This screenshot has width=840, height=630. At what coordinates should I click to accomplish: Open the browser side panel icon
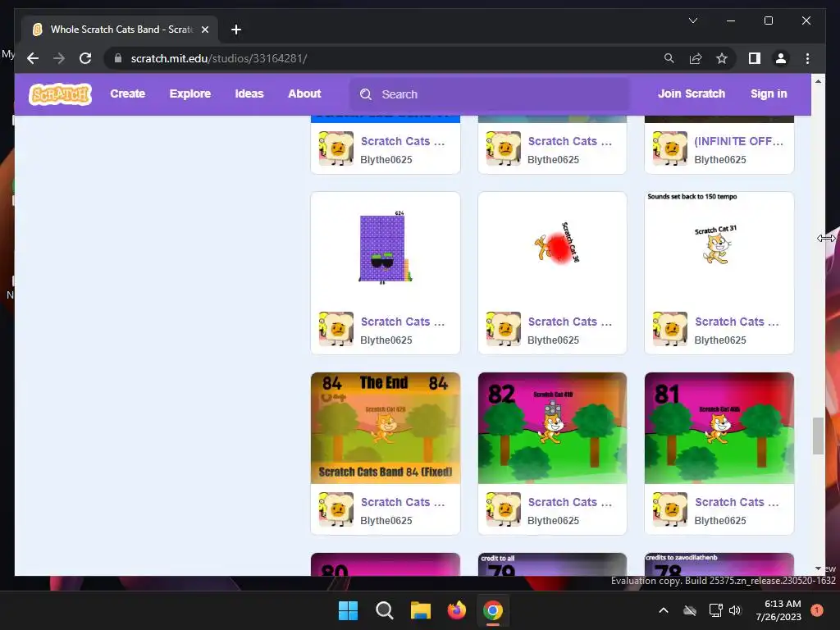tap(755, 58)
